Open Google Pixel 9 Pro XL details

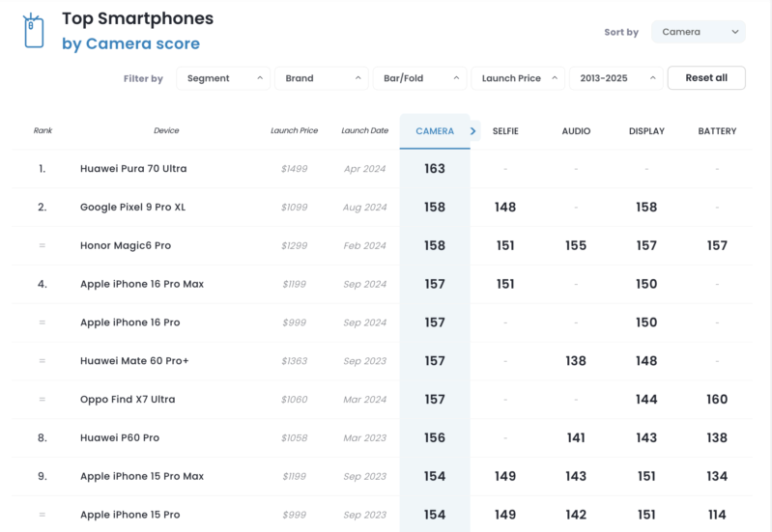(133, 208)
